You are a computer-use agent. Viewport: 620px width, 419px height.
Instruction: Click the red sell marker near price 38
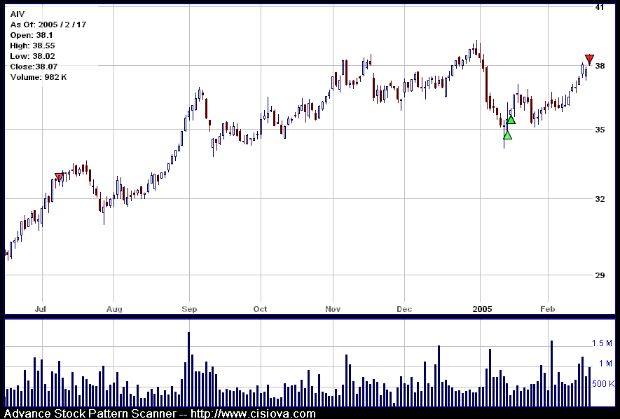click(x=589, y=59)
